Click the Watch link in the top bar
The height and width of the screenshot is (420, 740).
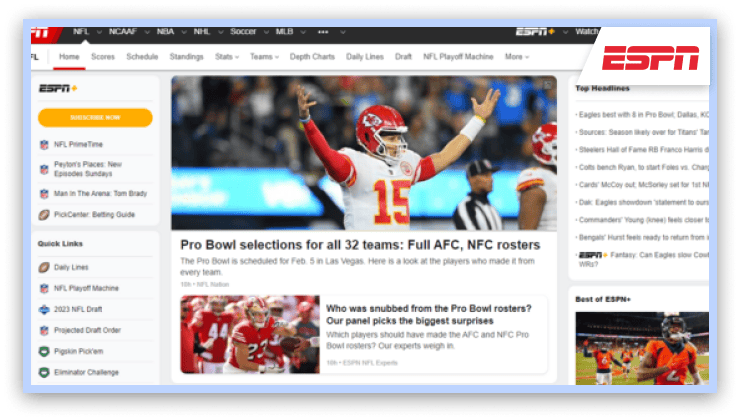(x=587, y=32)
